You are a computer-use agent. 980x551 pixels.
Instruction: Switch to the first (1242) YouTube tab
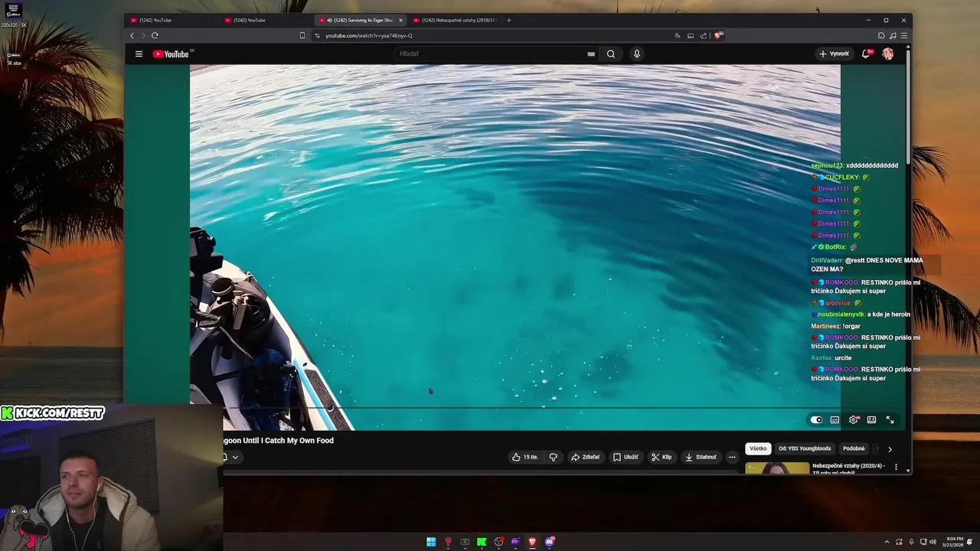(x=173, y=20)
